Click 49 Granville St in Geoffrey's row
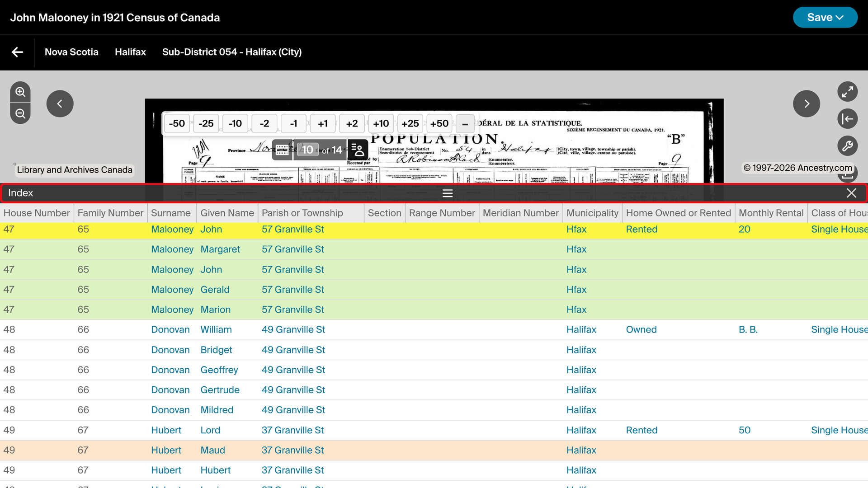 tap(293, 370)
